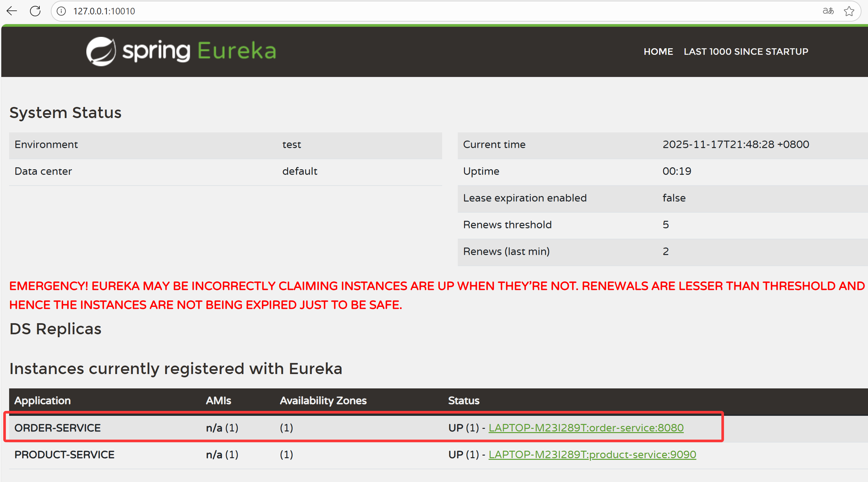
Task: Click the ORDER-SERVICE application name
Action: pos(58,428)
